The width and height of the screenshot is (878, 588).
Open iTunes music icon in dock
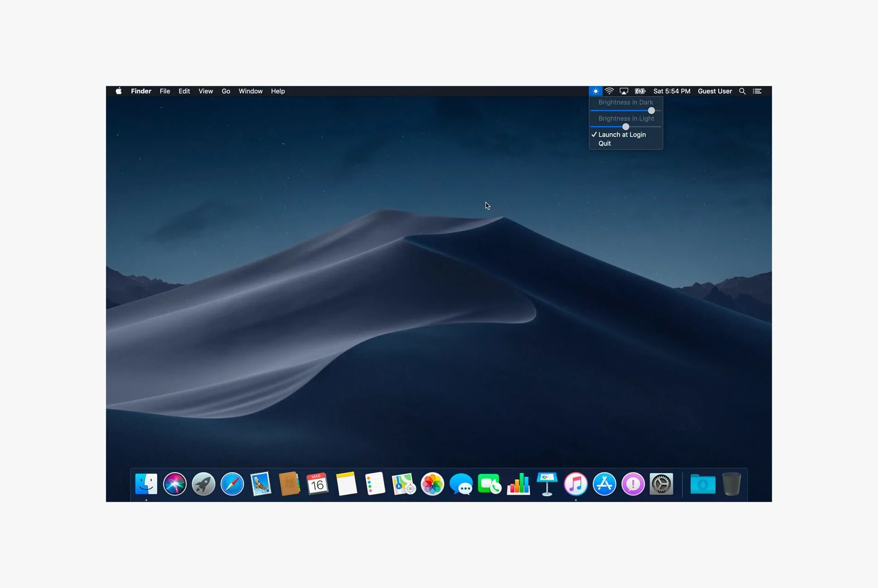[x=576, y=484]
